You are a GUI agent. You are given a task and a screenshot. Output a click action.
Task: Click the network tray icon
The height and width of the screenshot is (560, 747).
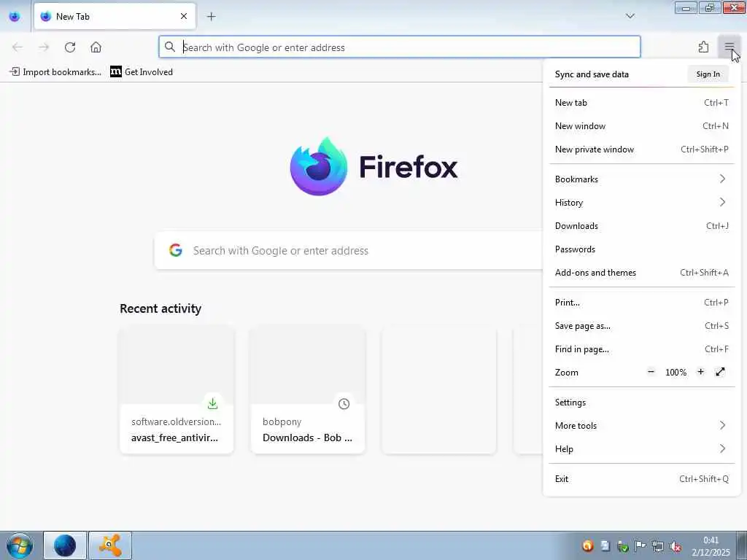658,546
